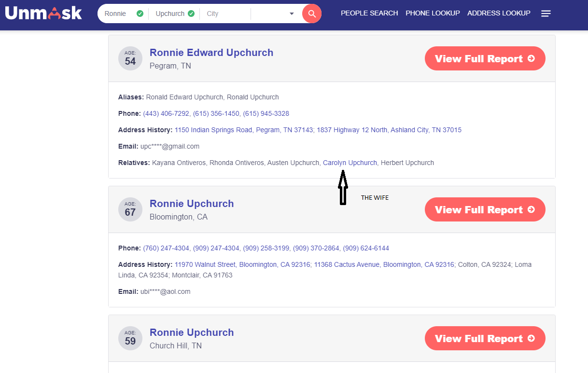Click green checkmark beside Ronnie field
The height and width of the screenshot is (373, 588).
tap(140, 14)
